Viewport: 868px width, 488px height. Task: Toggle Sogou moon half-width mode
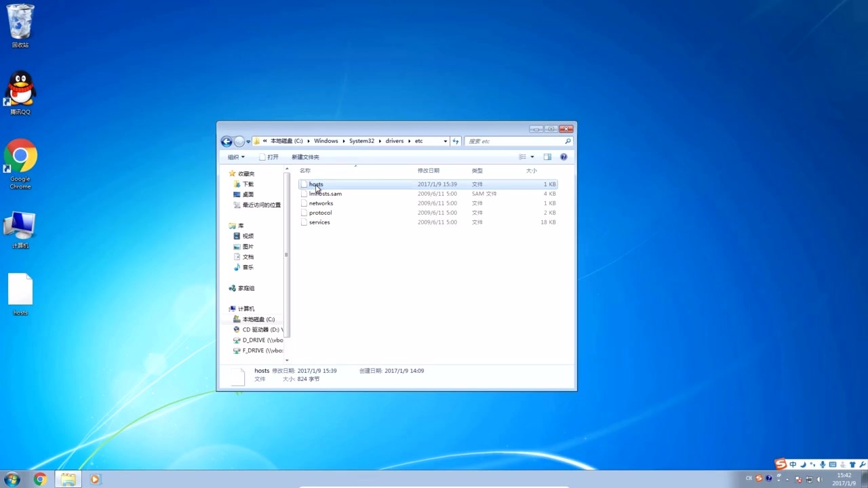click(x=803, y=465)
